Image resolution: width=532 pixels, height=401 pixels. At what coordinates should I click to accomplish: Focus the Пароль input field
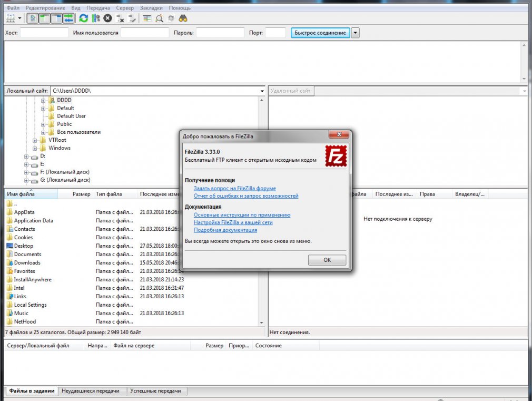click(220, 33)
